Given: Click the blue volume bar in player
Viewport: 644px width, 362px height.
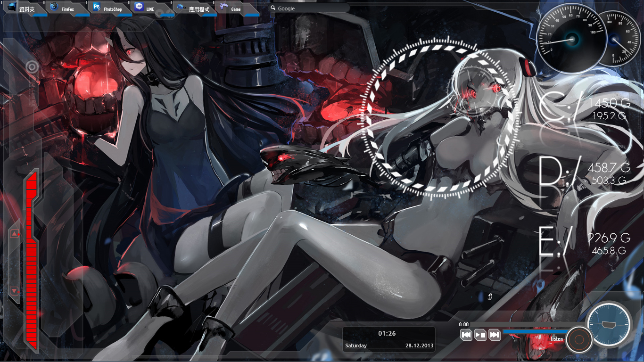Looking at the screenshot, I should coord(533,331).
